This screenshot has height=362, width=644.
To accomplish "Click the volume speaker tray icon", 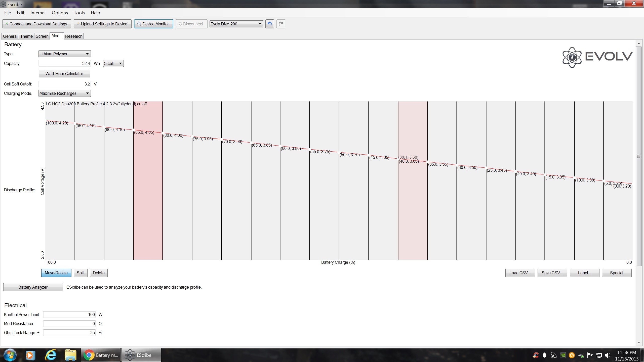I will pos(608,355).
